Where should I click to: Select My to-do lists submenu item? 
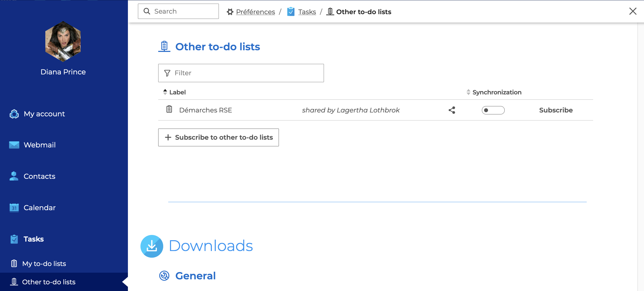pyautogui.click(x=44, y=264)
